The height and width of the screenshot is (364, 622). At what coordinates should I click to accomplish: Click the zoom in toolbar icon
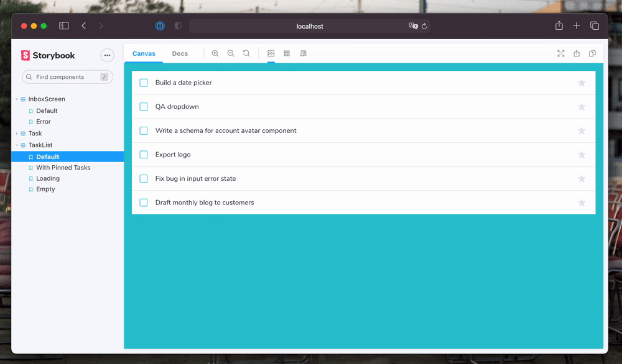(x=215, y=53)
